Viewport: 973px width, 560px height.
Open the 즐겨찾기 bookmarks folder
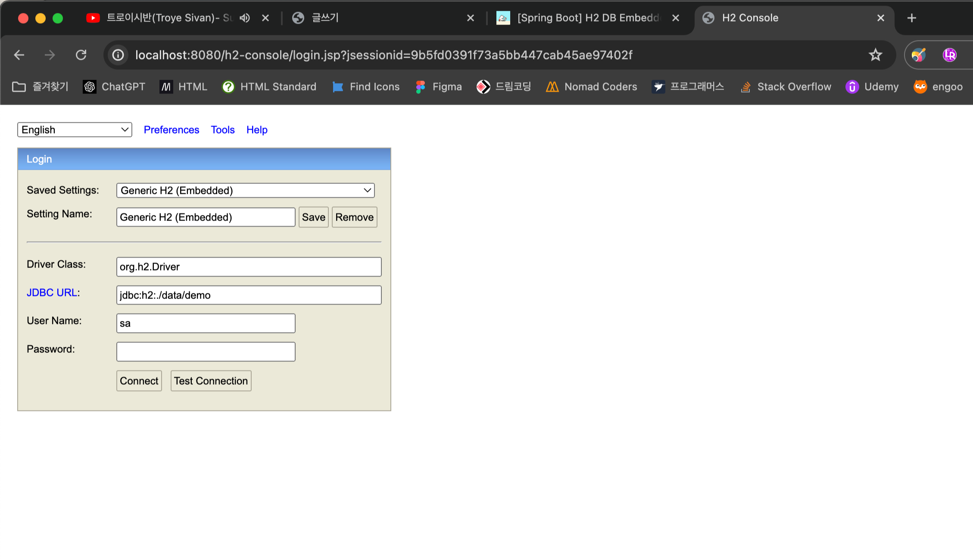pos(41,87)
